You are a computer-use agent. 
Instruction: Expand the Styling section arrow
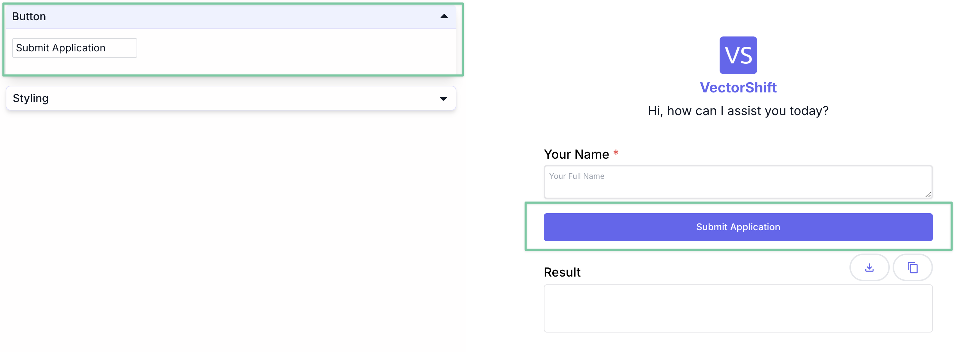click(443, 99)
